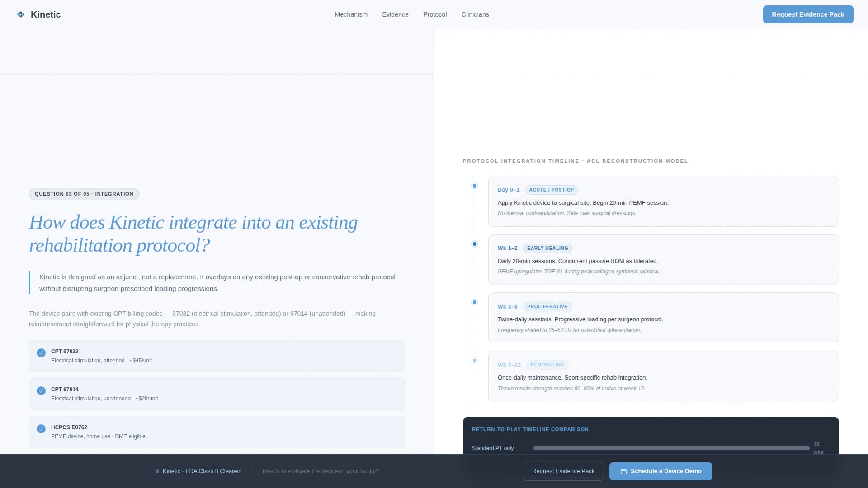868x488 pixels.
Task: Click the calendar icon in Schedule button
Action: 623,471
